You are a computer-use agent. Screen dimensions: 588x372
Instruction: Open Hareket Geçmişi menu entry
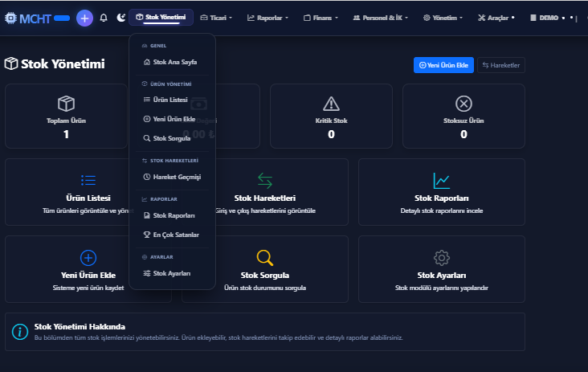tap(172, 177)
